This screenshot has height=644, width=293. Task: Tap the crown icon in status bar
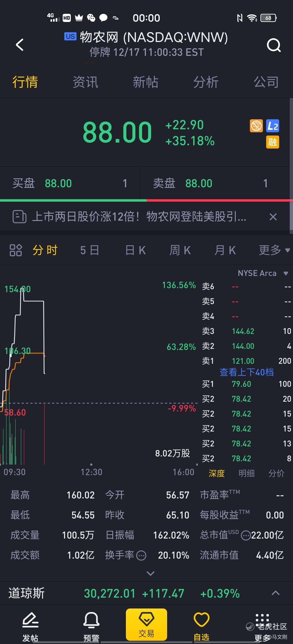(x=79, y=18)
